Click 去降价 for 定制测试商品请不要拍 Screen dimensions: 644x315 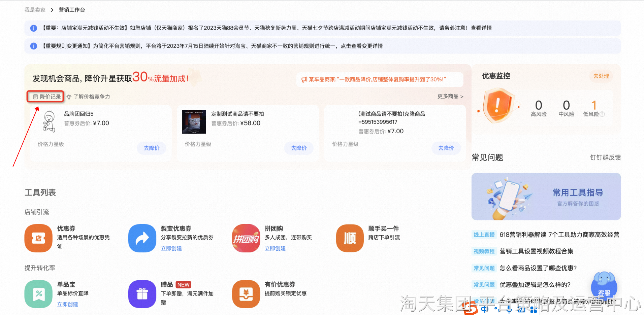299,148
